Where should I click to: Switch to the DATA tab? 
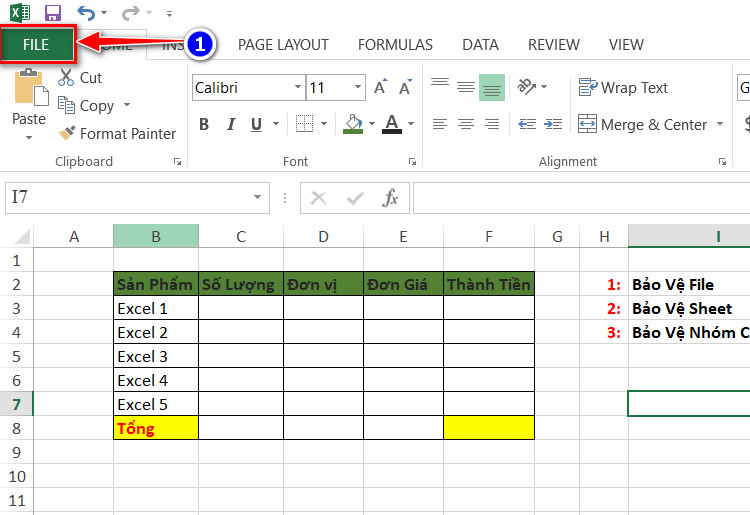point(480,45)
